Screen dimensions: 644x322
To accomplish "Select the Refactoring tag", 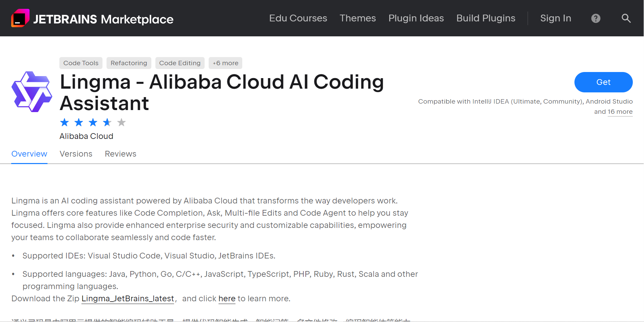I will click(x=129, y=63).
